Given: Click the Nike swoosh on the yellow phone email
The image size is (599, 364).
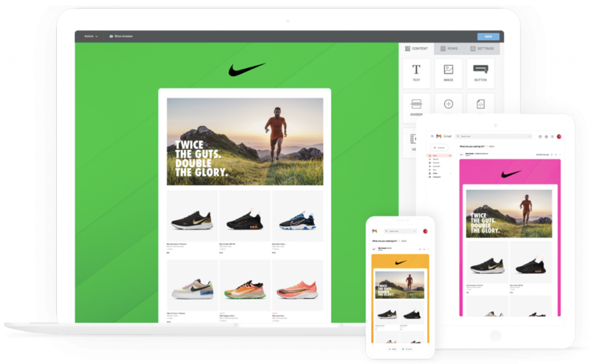Looking at the screenshot, I should coord(400,262).
